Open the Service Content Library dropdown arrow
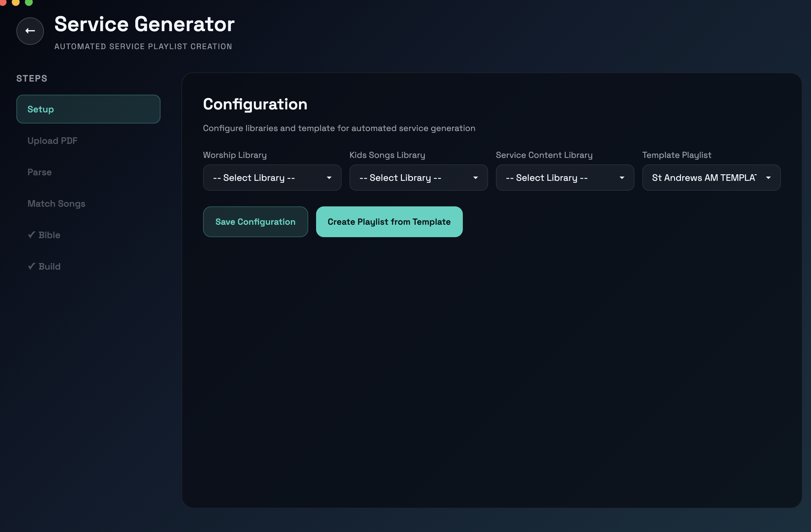Screen dimensions: 811x532 point(622,178)
